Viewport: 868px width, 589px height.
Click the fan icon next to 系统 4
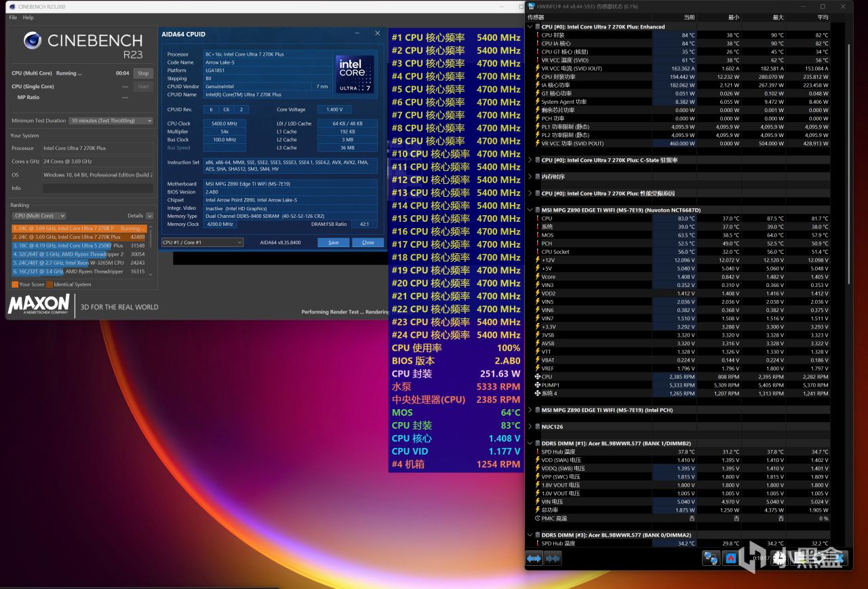point(538,394)
